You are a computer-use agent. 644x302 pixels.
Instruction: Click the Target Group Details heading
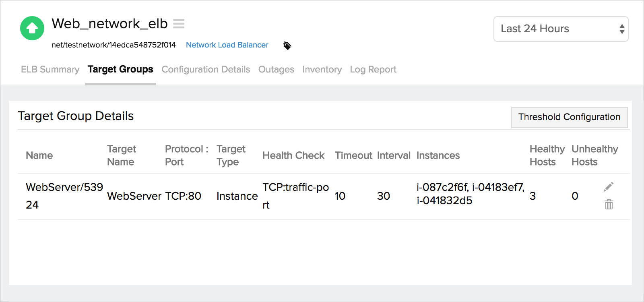tap(76, 116)
